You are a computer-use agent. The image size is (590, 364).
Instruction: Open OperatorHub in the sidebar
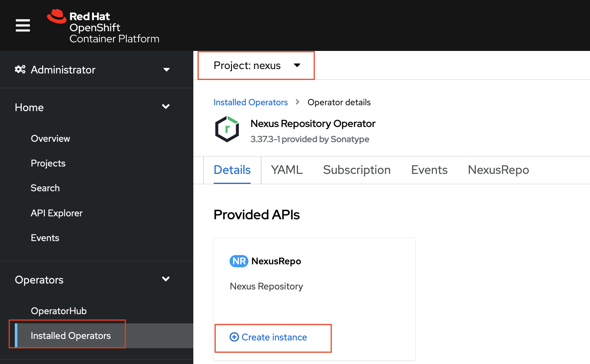(x=59, y=311)
